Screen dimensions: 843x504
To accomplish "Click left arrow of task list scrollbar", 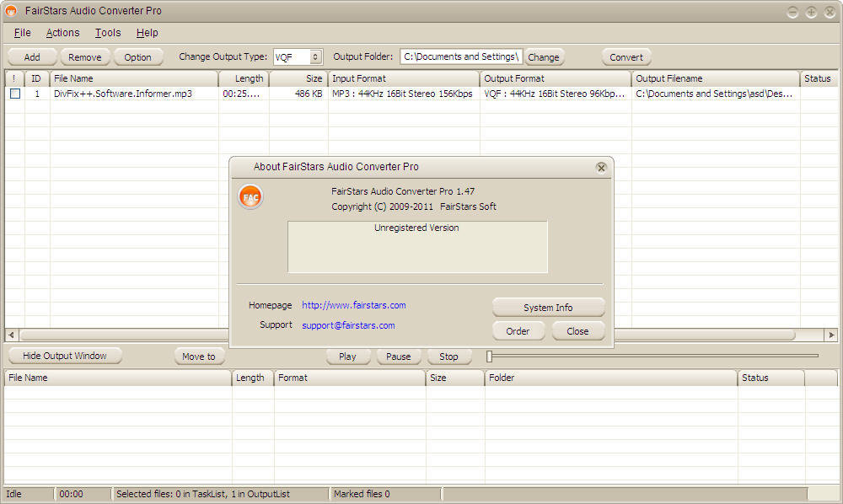I will [x=11, y=335].
